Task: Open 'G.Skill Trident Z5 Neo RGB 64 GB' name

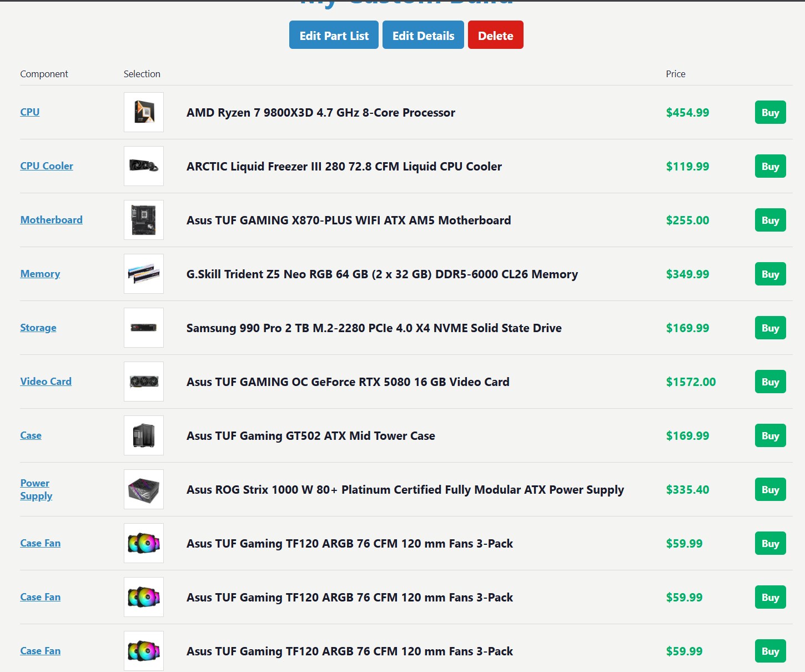Action: pos(382,274)
